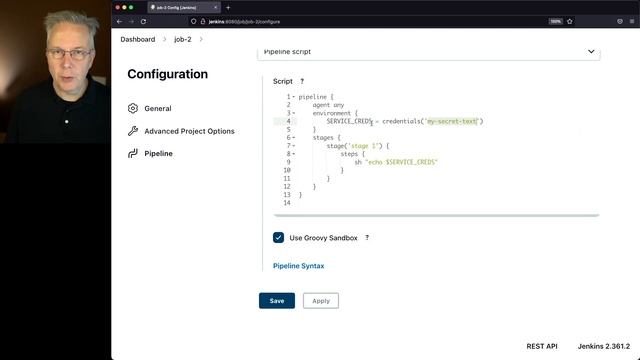This screenshot has width=640, height=360.
Task: Collapse the stages block at line 6
Action: (293, 138)
